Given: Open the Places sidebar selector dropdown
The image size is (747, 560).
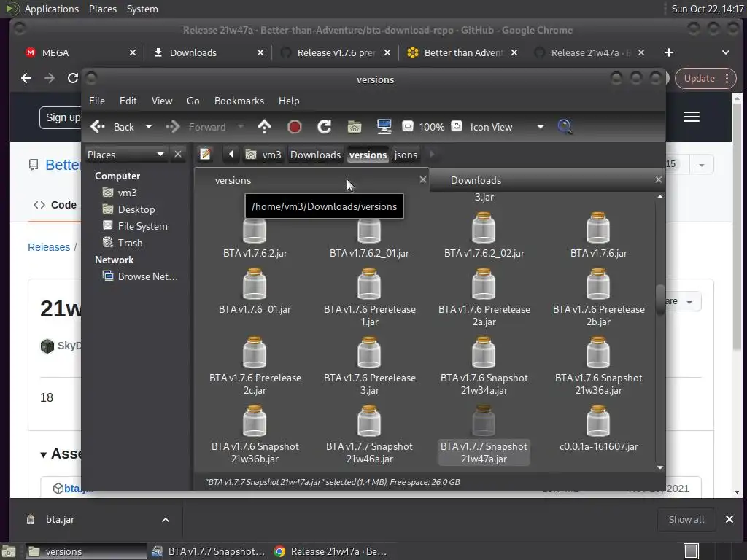Looking at the screenshot, I should coord(125,155).
